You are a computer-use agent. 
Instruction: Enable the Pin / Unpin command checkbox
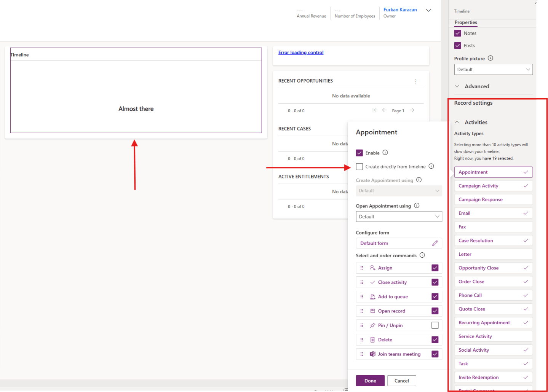(x=435, y=325)
